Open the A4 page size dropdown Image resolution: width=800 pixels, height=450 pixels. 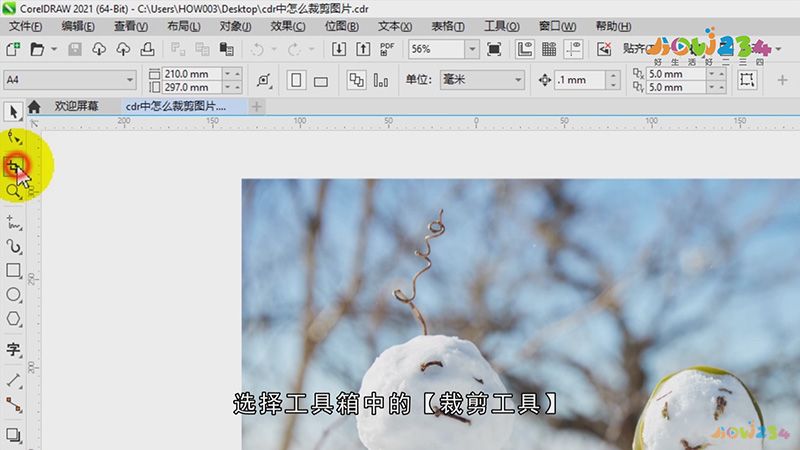click(x=130, y=80)
